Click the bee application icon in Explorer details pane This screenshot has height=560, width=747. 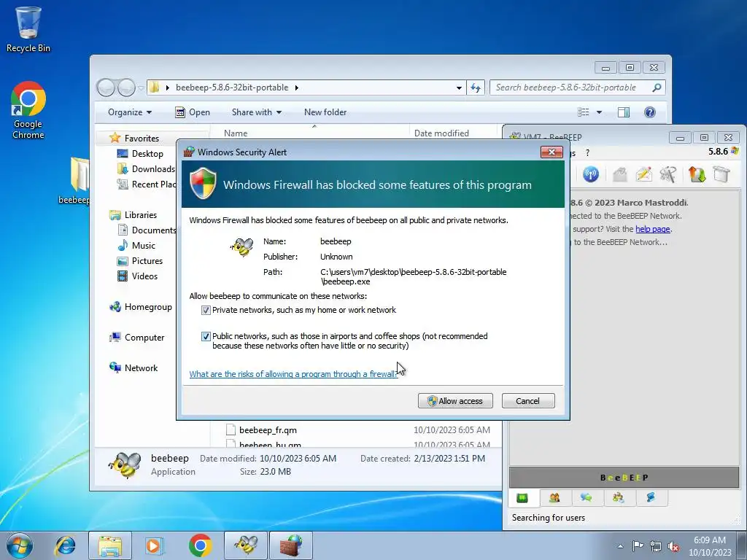125,464
